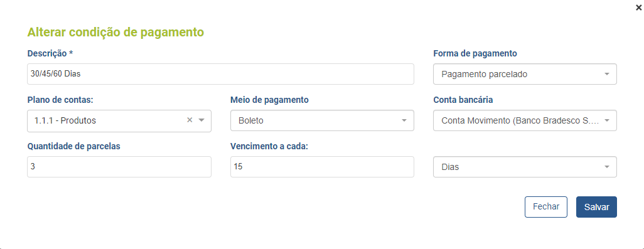Click the Descrição field with 30/45/60 Dias
This screenshot has height=249, width=644.
[220, 74]
